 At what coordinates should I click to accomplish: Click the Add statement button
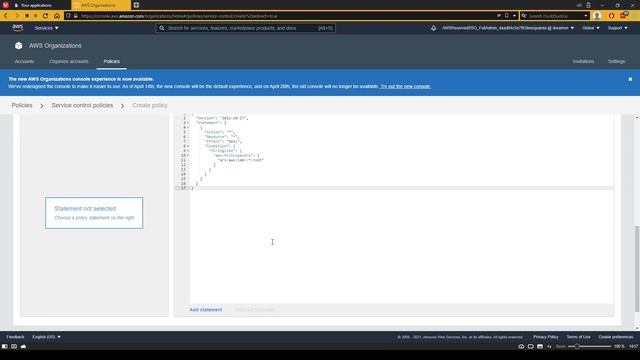(206, 310)
